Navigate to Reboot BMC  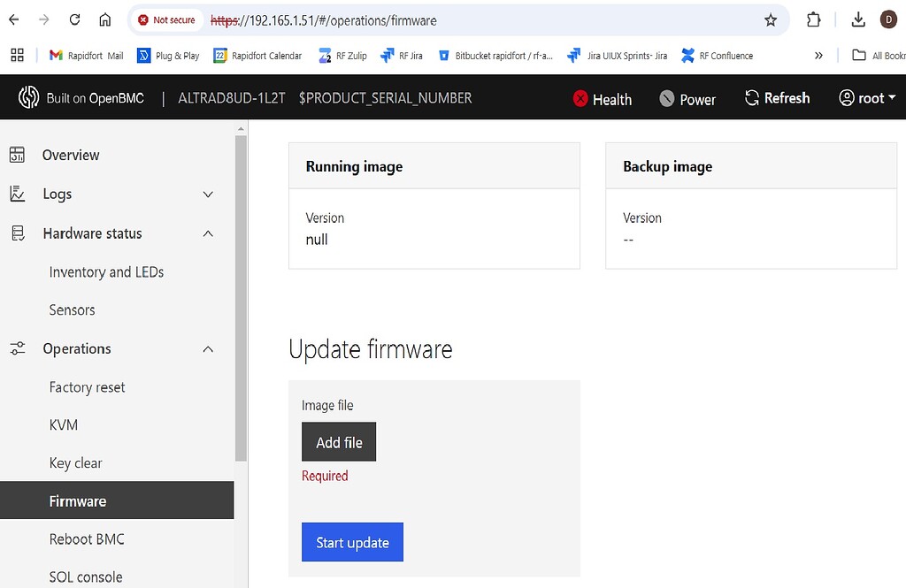pyautogui.click(x=87, y=538)
